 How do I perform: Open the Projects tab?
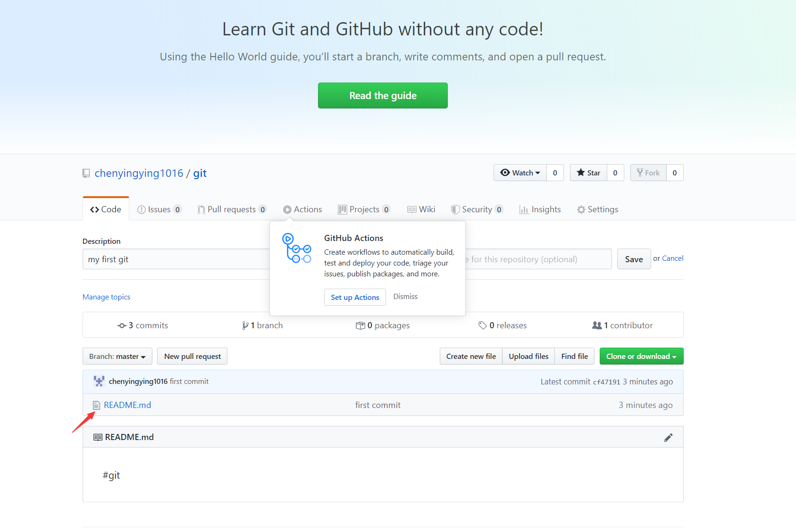(364, 209)
